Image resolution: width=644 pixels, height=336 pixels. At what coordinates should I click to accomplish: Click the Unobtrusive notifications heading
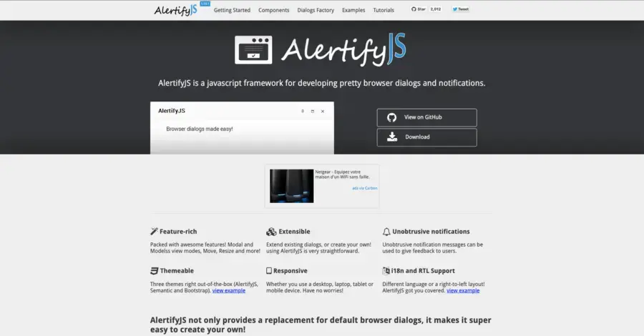pyautogui.click(x=431, y=232)
